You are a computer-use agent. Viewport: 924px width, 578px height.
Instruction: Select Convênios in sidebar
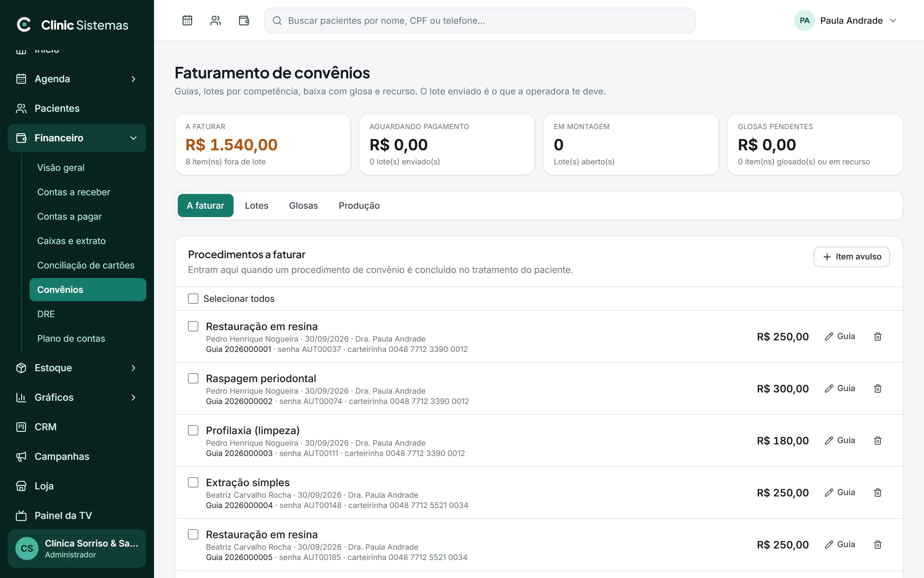coord(88,290)
